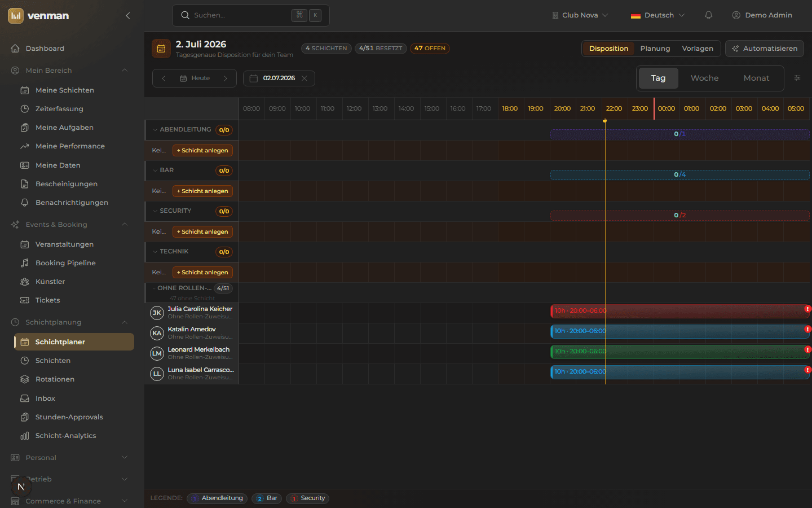Open notifications bell in top bar
The width and height of the screenshot is (812, 508).
point(709,15)
